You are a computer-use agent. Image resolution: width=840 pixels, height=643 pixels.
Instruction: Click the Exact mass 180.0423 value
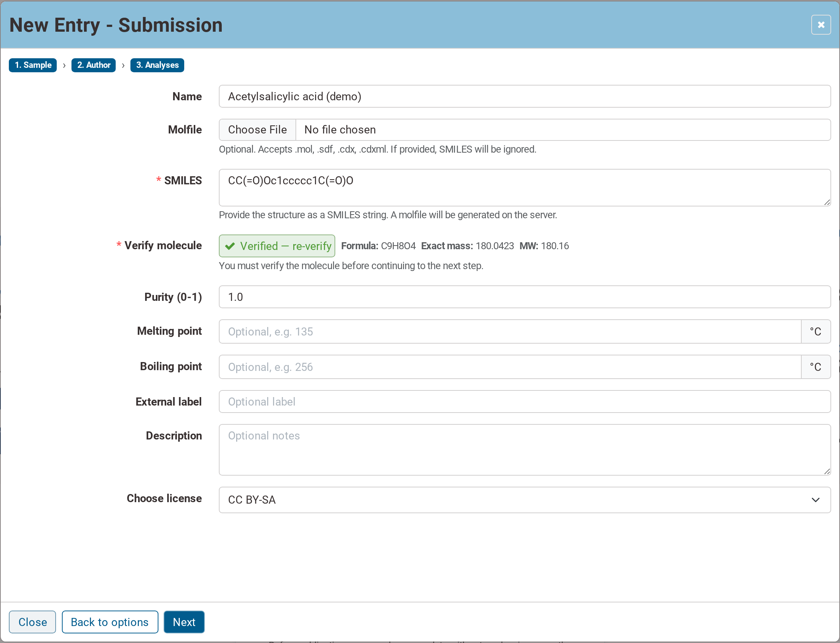pyautogui.click(x=494, y=246)
